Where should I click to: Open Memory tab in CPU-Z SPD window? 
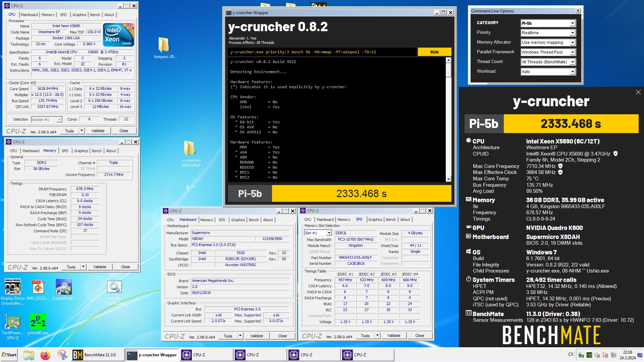coord(344,220)
